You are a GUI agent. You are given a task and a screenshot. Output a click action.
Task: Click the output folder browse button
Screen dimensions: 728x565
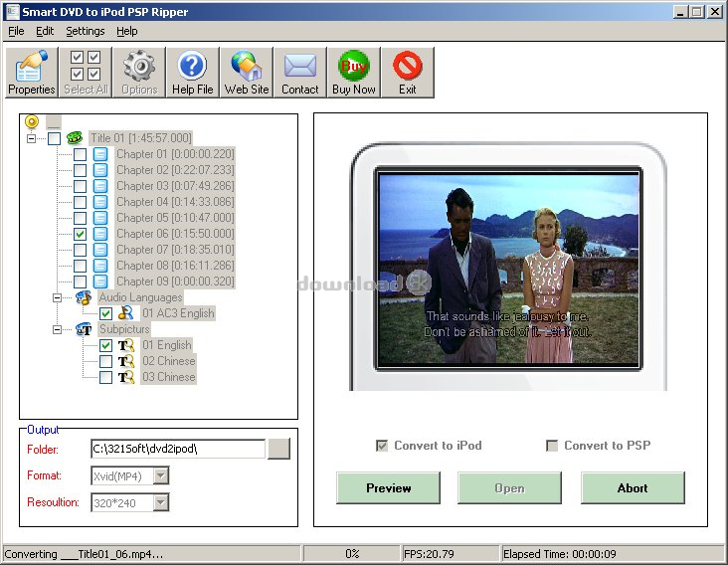(278, 449)
